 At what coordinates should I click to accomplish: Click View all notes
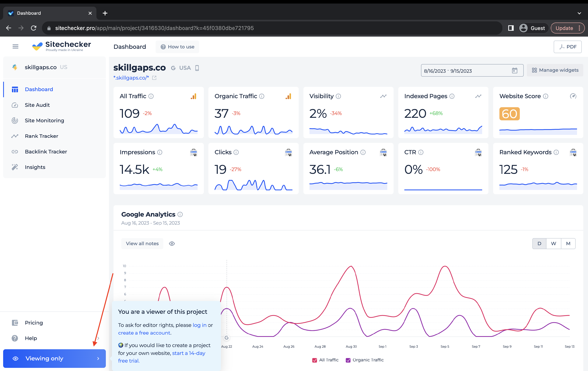point(142,243)
